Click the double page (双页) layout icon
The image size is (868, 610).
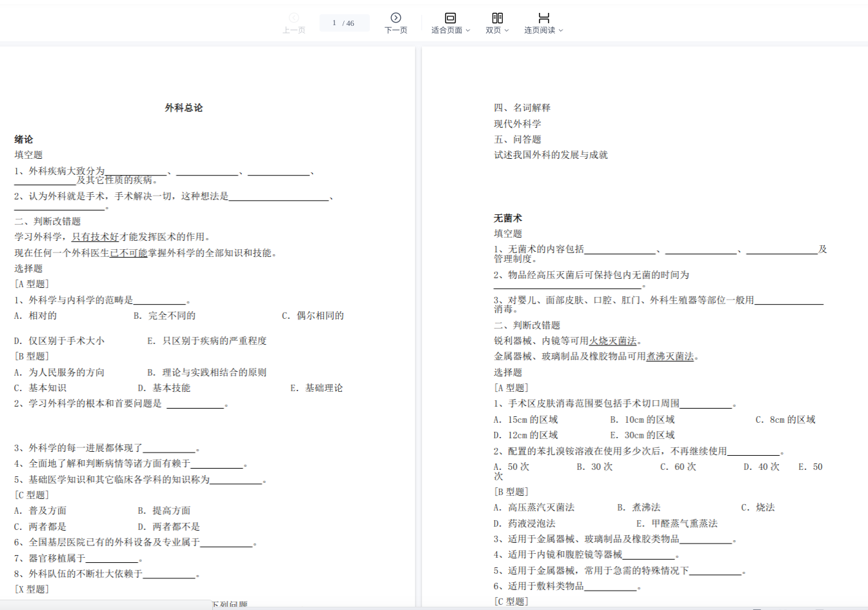(x=497, y=17)
